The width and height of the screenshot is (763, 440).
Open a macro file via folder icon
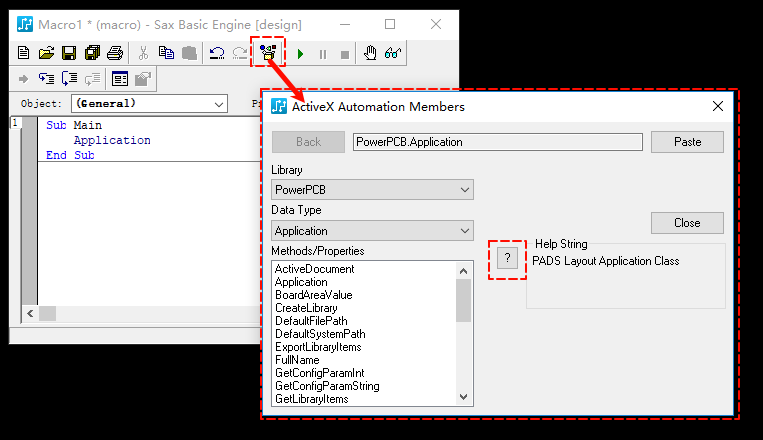pyautogui.click(x=46, y=53)
